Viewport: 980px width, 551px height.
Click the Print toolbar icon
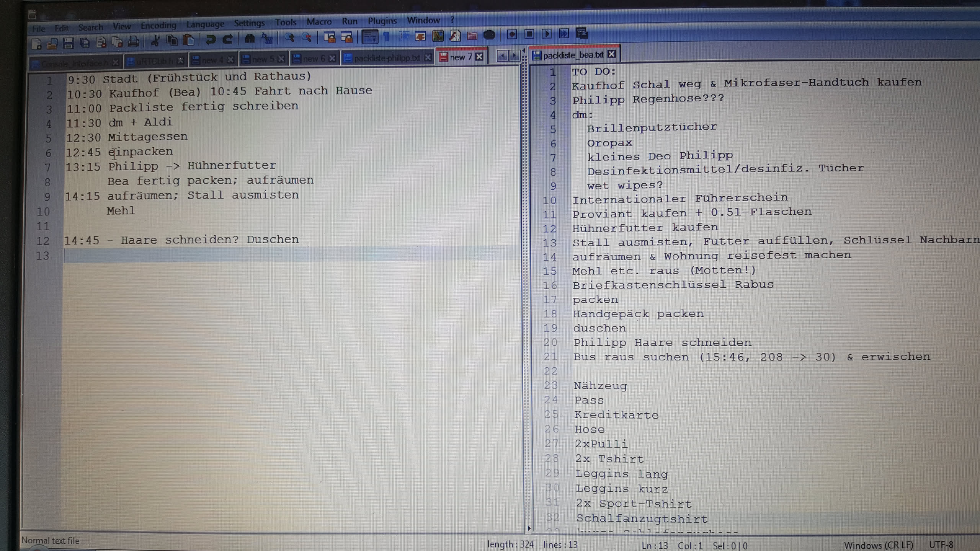pos(133,41)
